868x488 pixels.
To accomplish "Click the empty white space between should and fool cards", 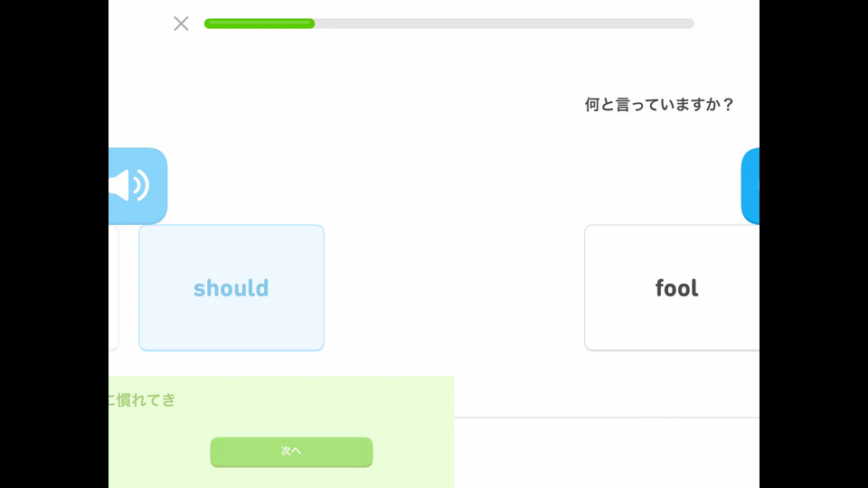I will 454,287.
